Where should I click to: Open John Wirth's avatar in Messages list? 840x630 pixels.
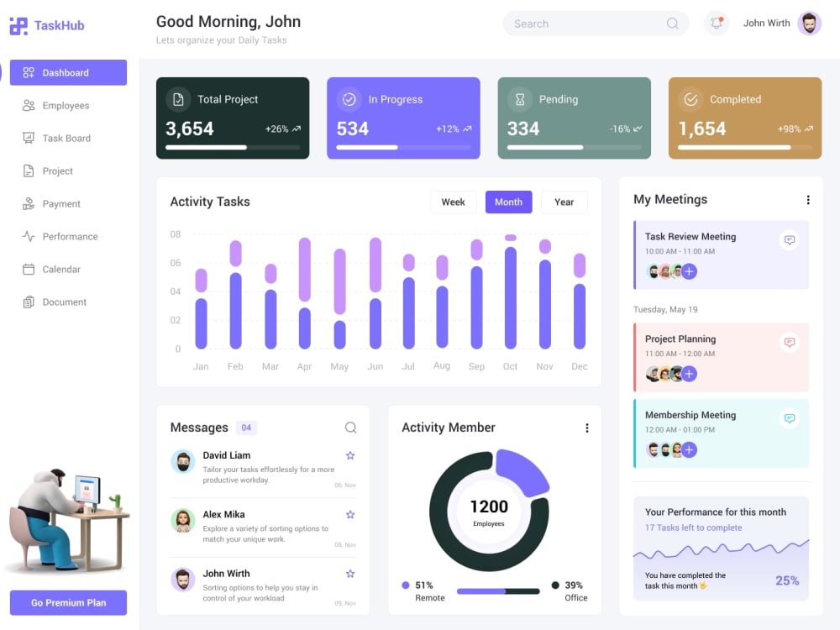coord(182,580)
